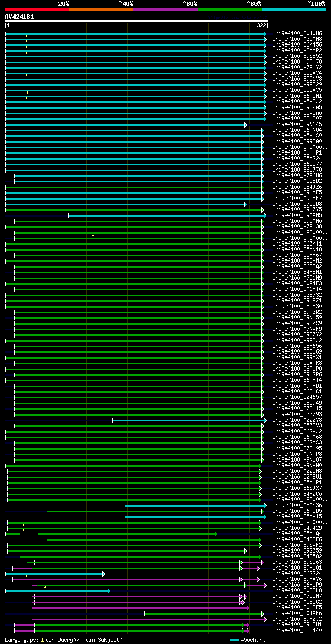Click the cyan alignment bar of UniRef100_A8MS36
Viewport: 331px width, 644px height.
pyautogui.click(x=195, y=505)
